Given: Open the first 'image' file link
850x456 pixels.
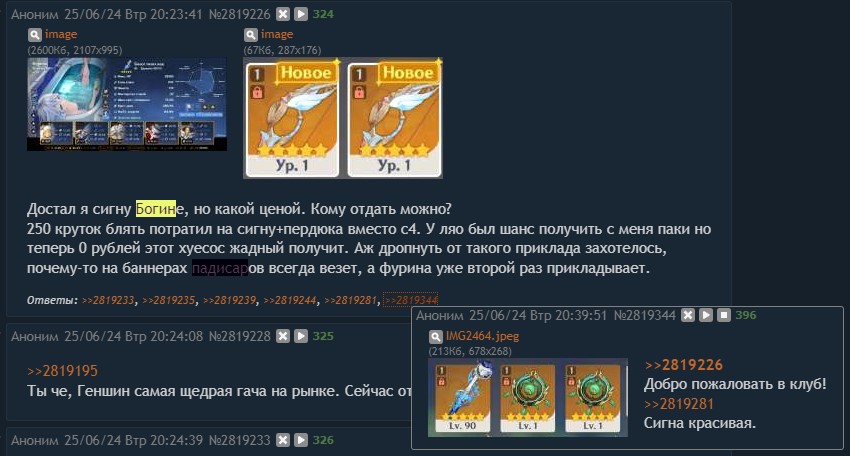Looking at the screenshot, I should (x=61, y=34).
